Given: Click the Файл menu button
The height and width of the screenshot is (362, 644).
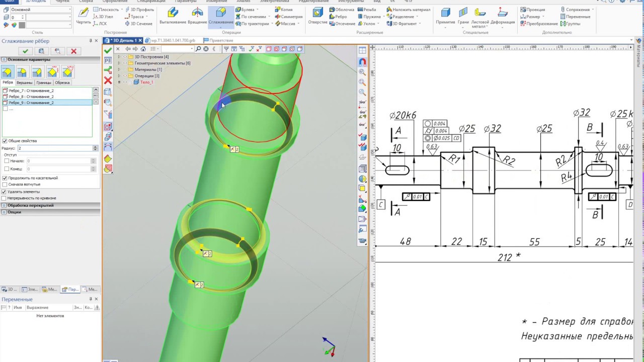Looking at the screenshot, I should coord(10,2).
